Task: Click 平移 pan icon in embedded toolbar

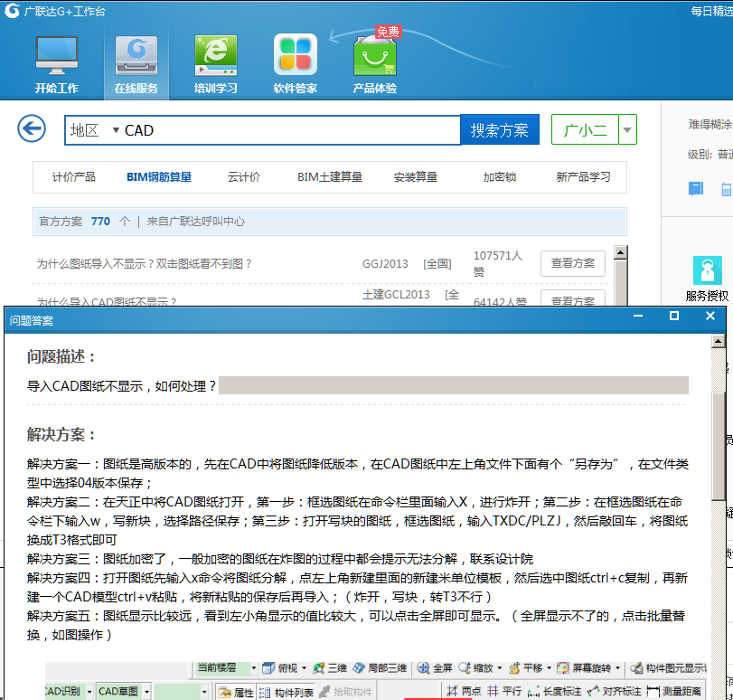Action: [514, 667]
